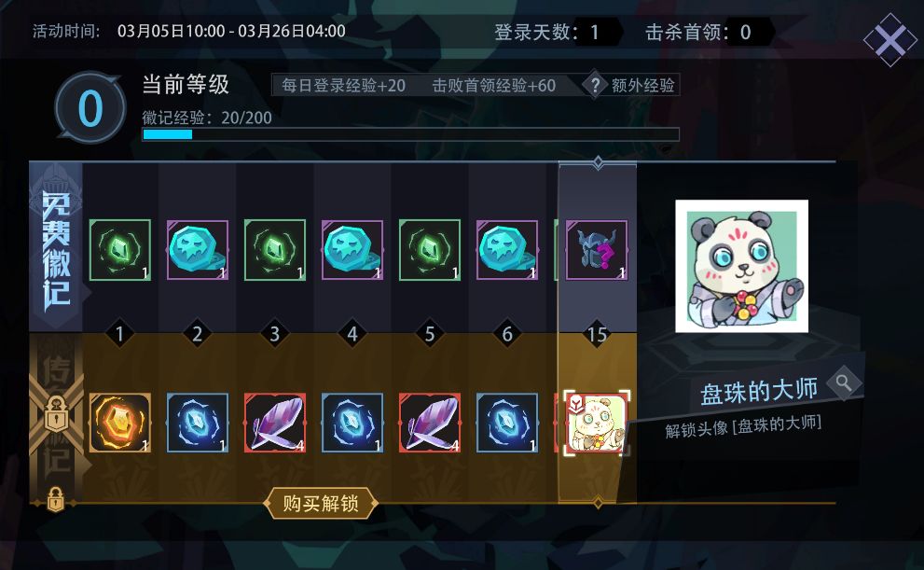Select the 免费徽记 free badge tab
The image size is (924, 570).
point(56,247)
